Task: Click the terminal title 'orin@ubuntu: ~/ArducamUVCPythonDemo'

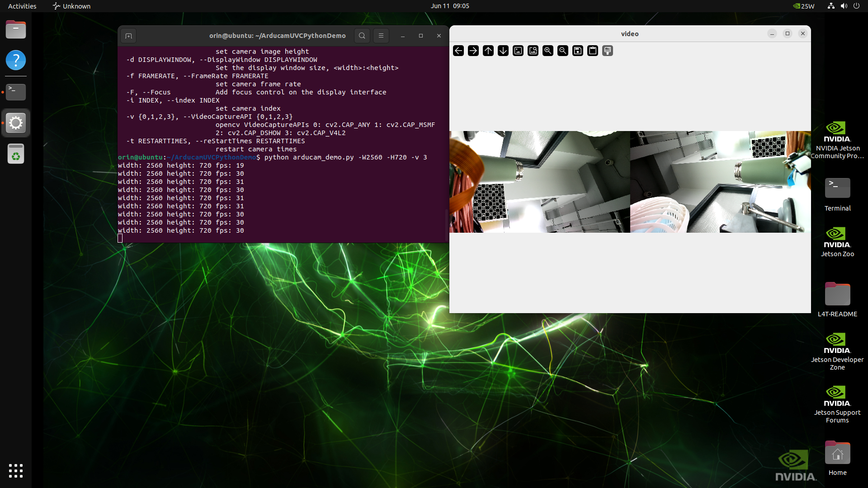Action: 277,36
